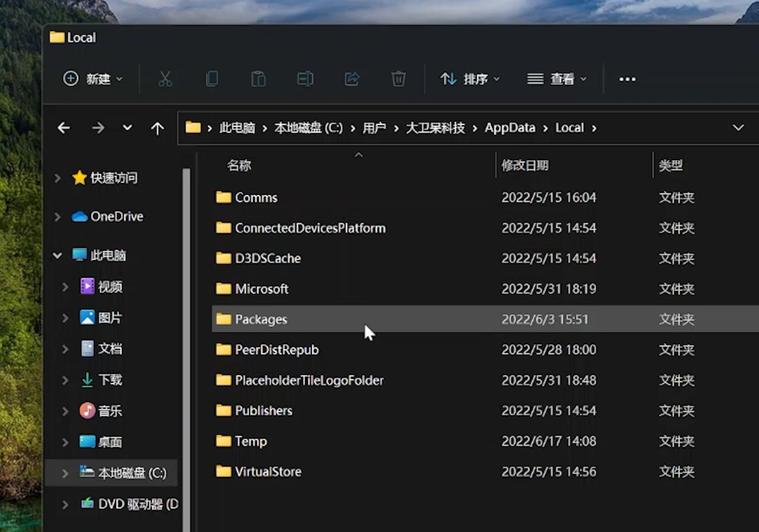Viewport: 759px width, 532px height.
Task: Open the 新建 (New) menu button
Action: [93, 79]
